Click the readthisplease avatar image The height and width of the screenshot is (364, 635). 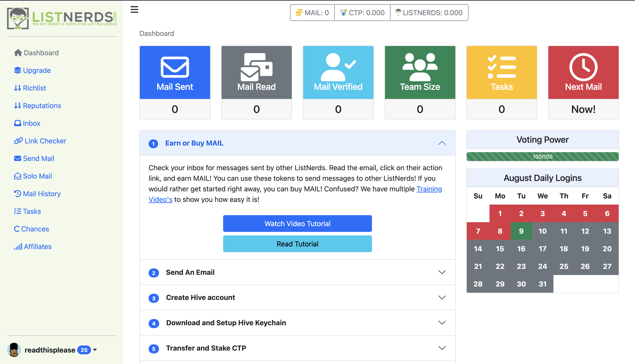pos(14,350)
